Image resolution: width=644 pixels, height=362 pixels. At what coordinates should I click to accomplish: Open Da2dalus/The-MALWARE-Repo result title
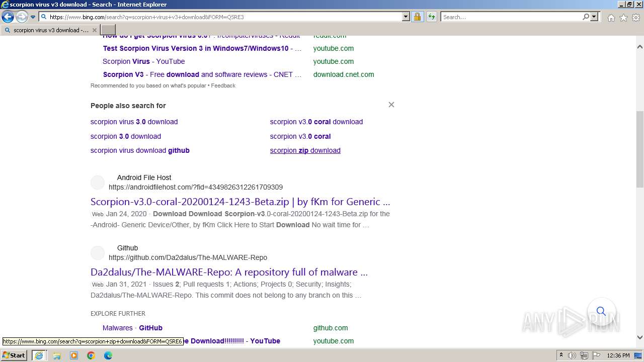click(x=229, y=272)
